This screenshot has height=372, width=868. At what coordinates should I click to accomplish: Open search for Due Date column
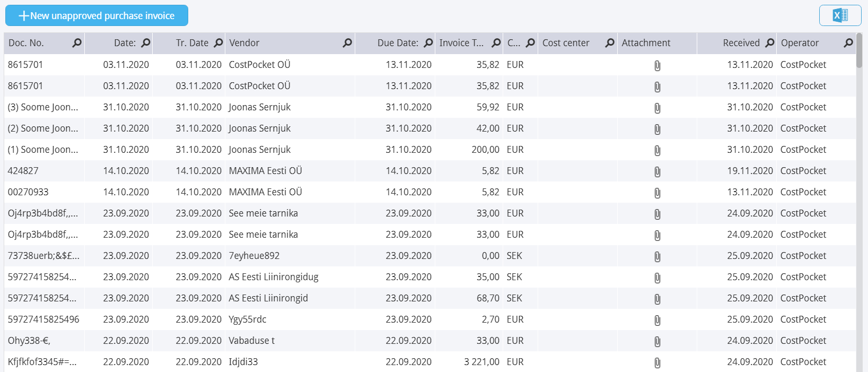[x=428, y=43]
